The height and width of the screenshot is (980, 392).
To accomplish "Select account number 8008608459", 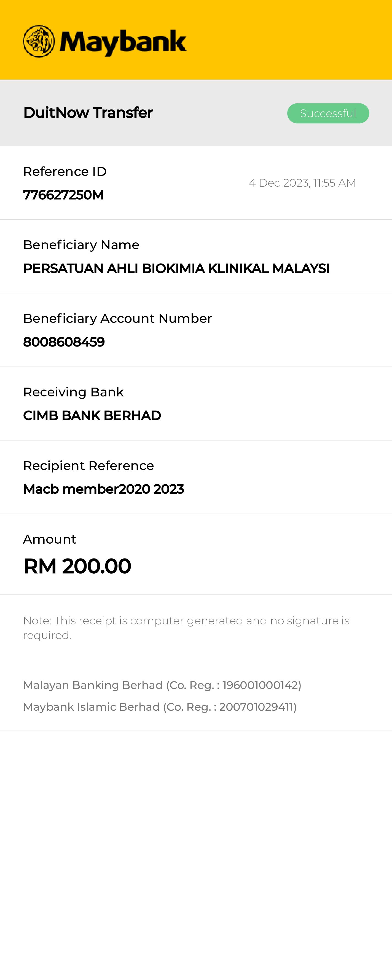I will click(x=64, y=342).
